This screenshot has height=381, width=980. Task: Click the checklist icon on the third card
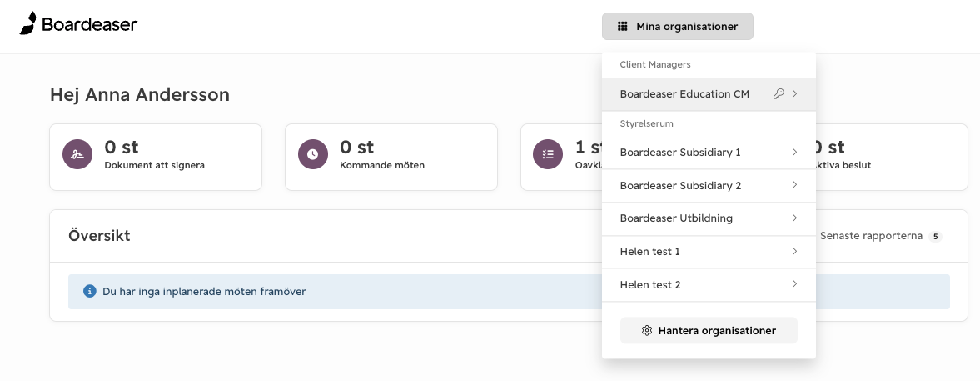548,154
